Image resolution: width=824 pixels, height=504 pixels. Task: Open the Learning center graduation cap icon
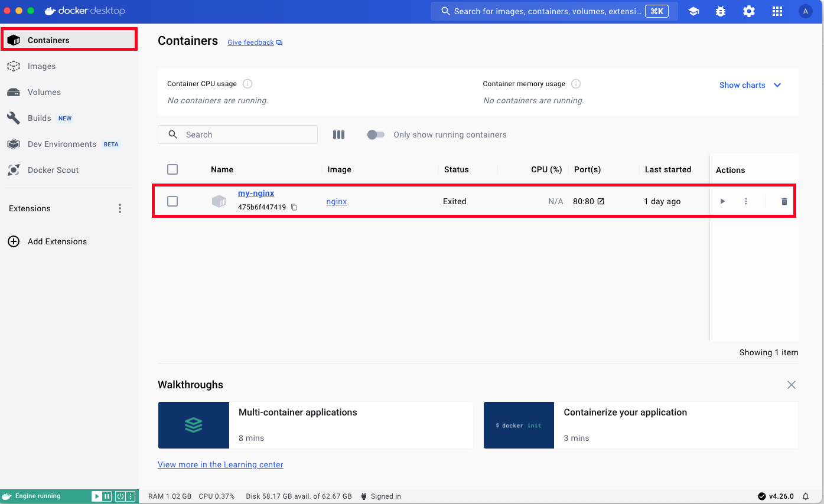pos(693,11)
